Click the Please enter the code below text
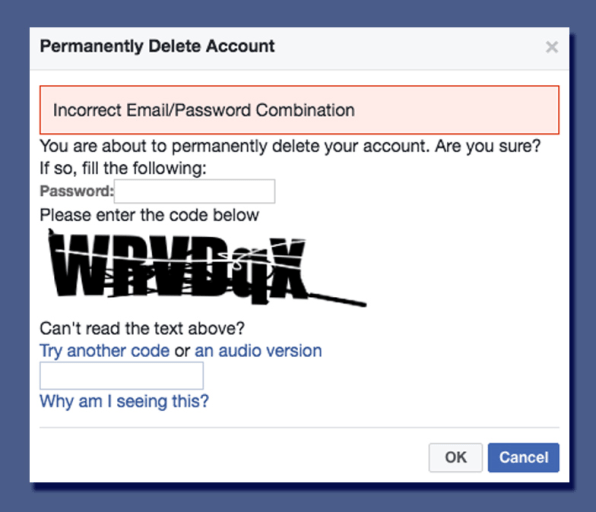The height and width of the screenshot is (512, 596). [x=149, y=215]
